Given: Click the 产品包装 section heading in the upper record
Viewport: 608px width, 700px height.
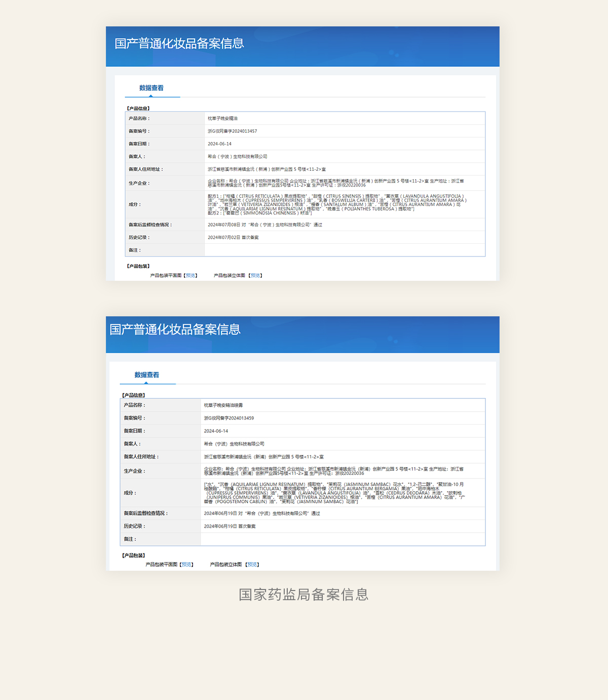Looking at the screenshot, I should pos(138,266).
